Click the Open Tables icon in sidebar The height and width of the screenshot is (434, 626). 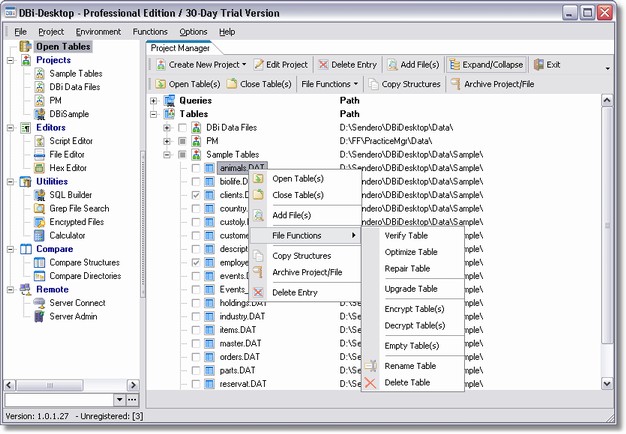point(26,46)
